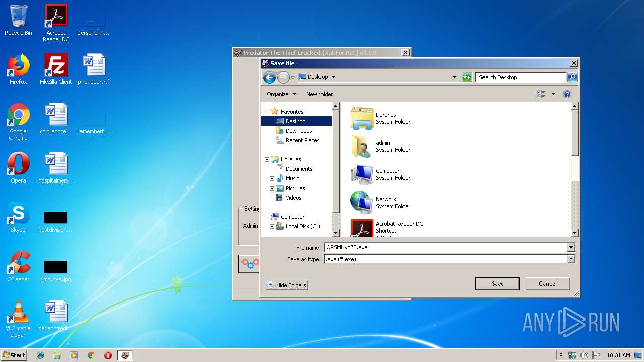Image resolution: width=644 pixels, height=362 pixels.
Task: Open CCleaner desktop shortcut
Action: (x=18, y=266)
